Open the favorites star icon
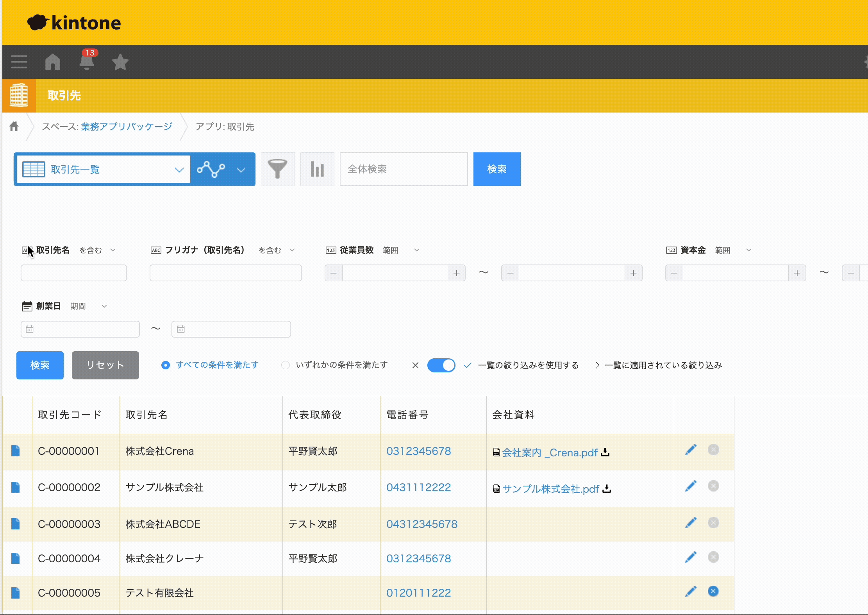 tap(120, 62)
